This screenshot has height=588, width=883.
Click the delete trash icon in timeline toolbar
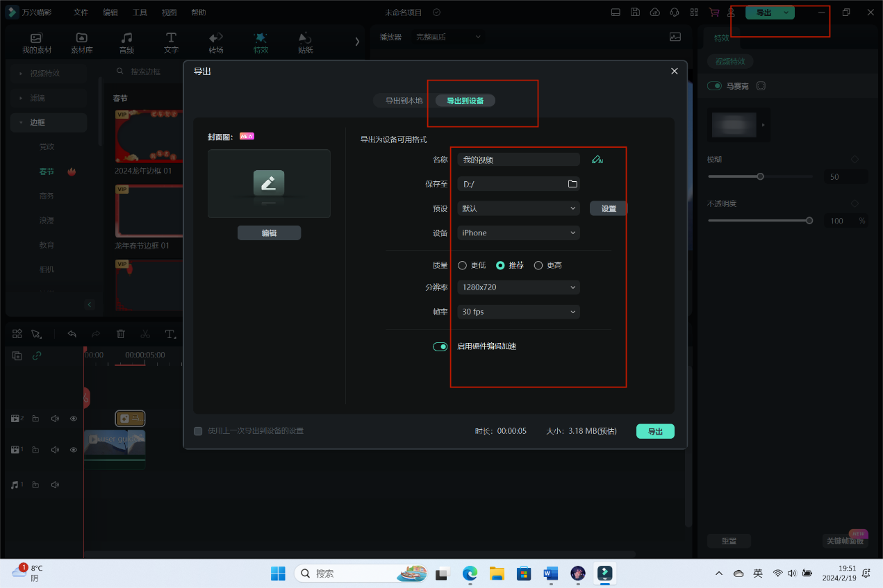click(121, 334)
